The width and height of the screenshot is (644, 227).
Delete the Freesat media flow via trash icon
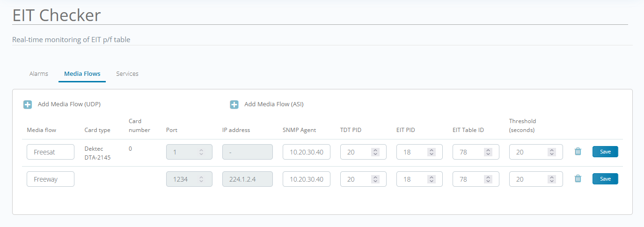pyautogui.click(x=578, y=152)
